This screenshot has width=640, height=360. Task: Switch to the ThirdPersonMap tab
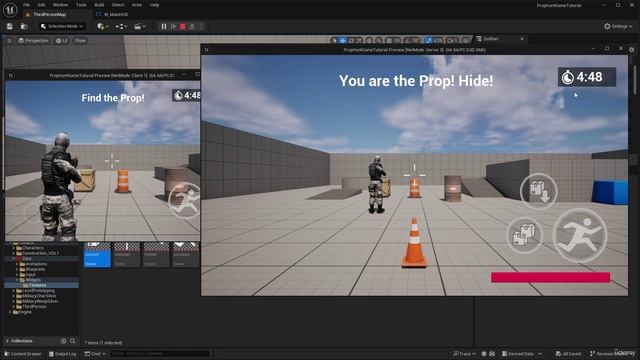tap(49, 14)
